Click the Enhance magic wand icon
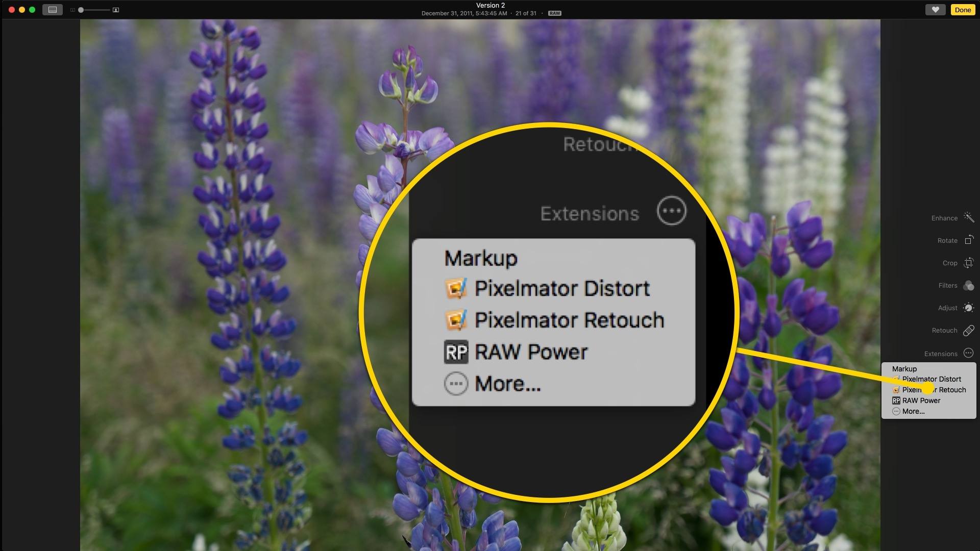980x551 pixels. coord(968,217)
